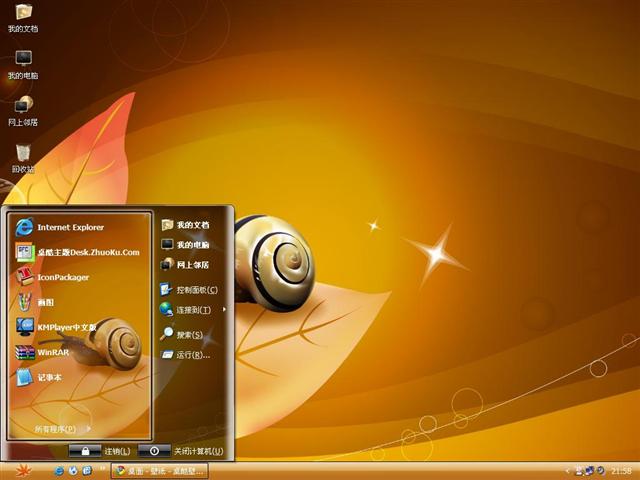Open Internet Explorer from the Start menu

click(70, 227)
